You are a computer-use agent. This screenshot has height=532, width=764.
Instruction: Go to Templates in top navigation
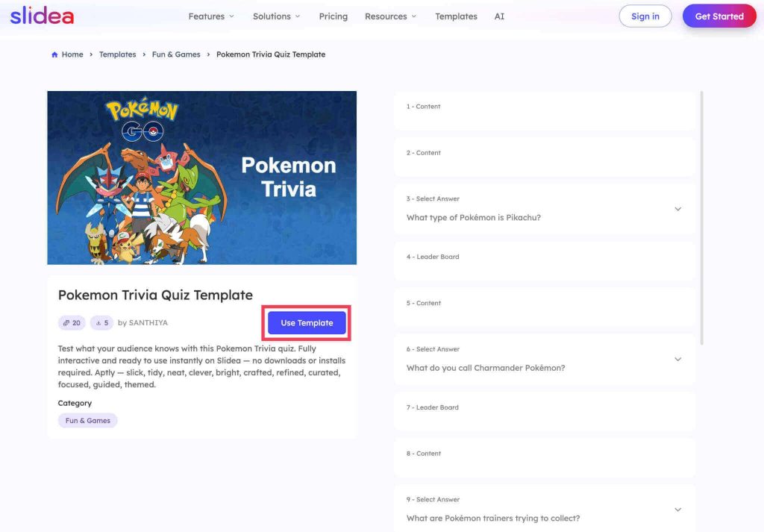456,16
